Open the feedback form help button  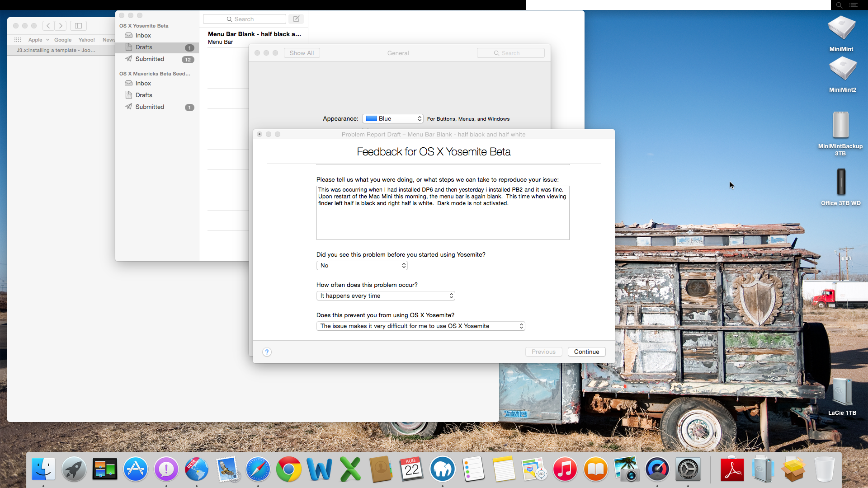pyautogui.click(x=267, y=352)
